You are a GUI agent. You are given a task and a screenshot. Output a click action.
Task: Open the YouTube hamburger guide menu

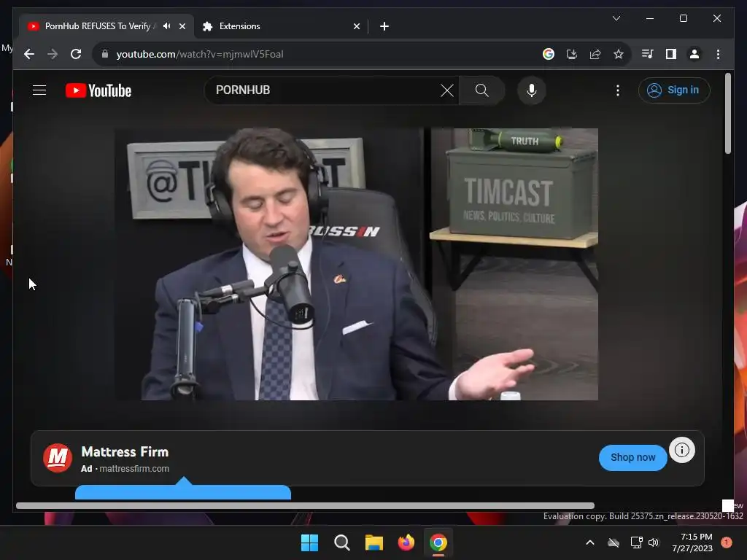coord(39,90)
